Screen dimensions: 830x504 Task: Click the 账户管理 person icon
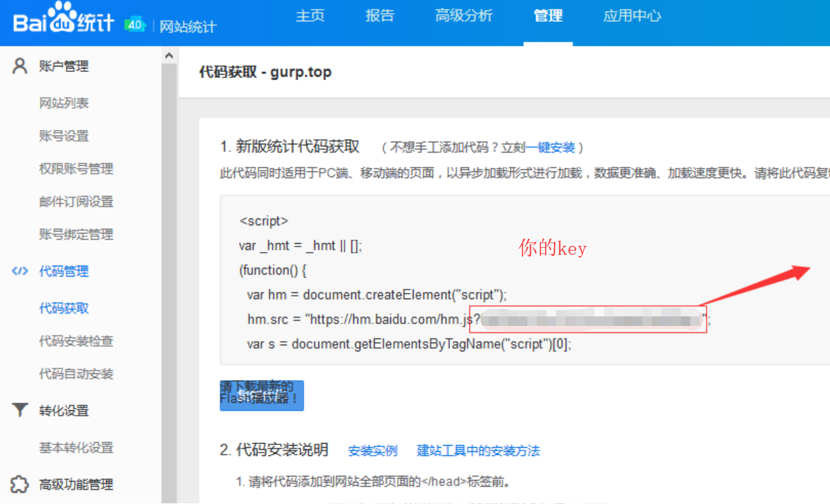[20, 66]
